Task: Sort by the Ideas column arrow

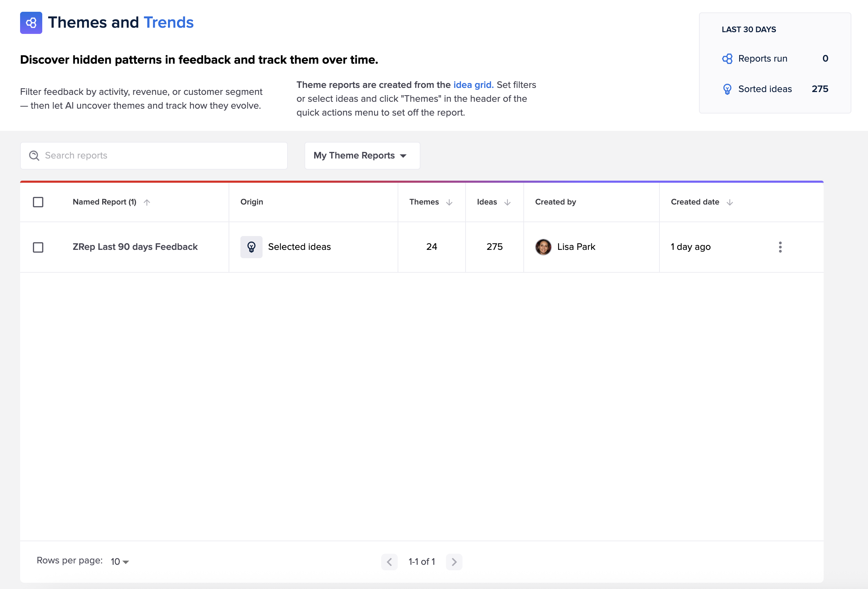Action: click(507, 202)
